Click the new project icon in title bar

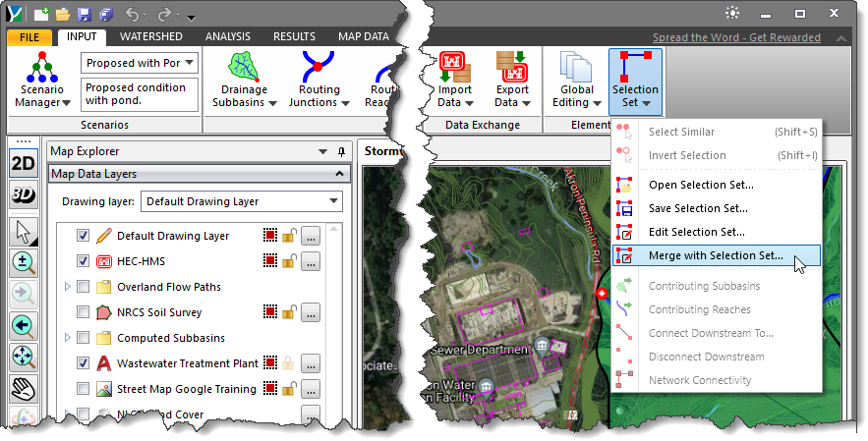40,15
